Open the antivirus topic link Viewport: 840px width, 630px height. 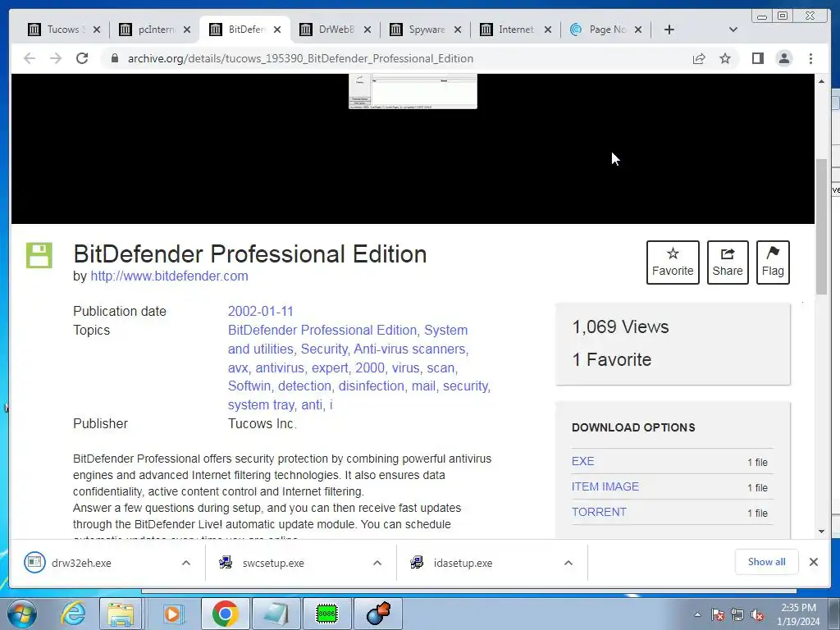click(x=280, y=368)
